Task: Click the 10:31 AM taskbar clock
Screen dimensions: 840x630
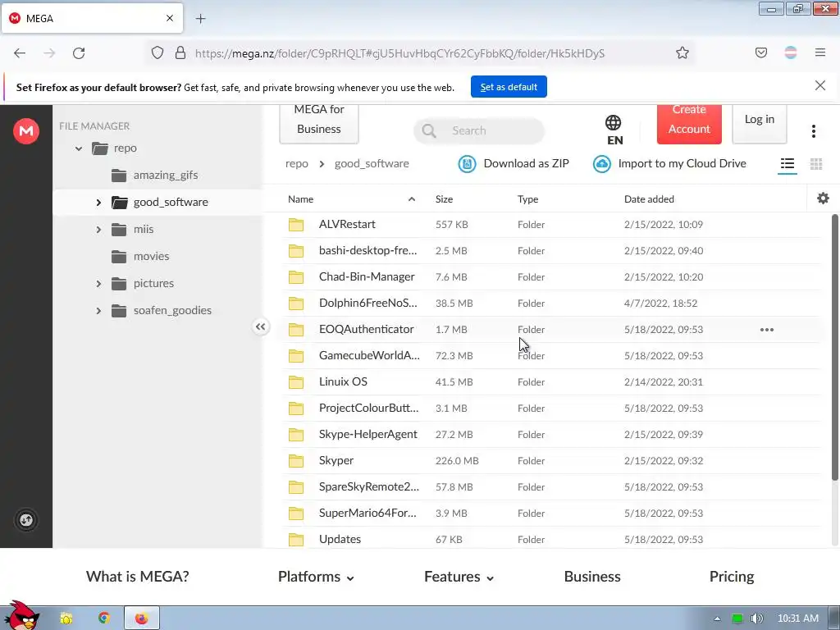Action: [x=797, y=619]
